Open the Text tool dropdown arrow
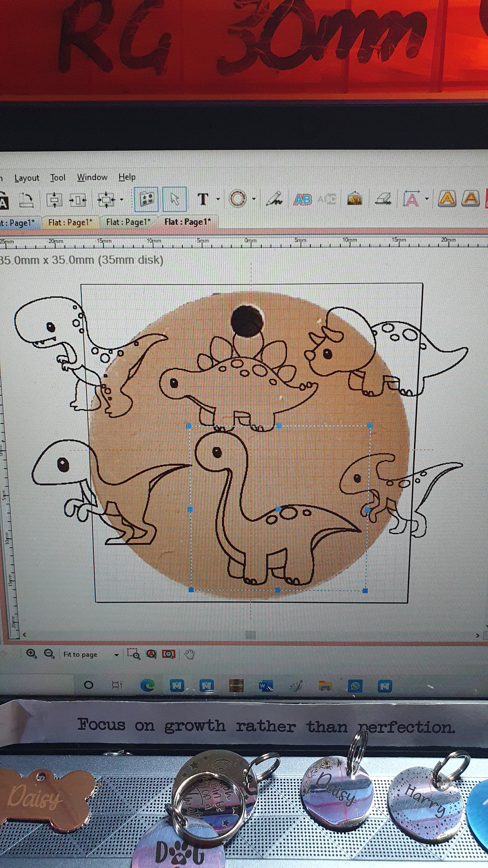Image resolution: width=488 pixels, height=868 pixels. point(218,199)
